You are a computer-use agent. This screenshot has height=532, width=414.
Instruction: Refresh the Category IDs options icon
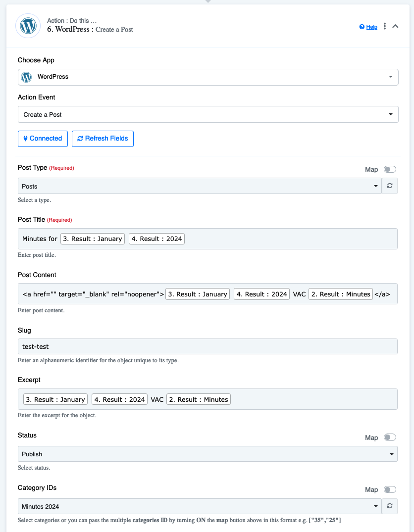[390, 506]
